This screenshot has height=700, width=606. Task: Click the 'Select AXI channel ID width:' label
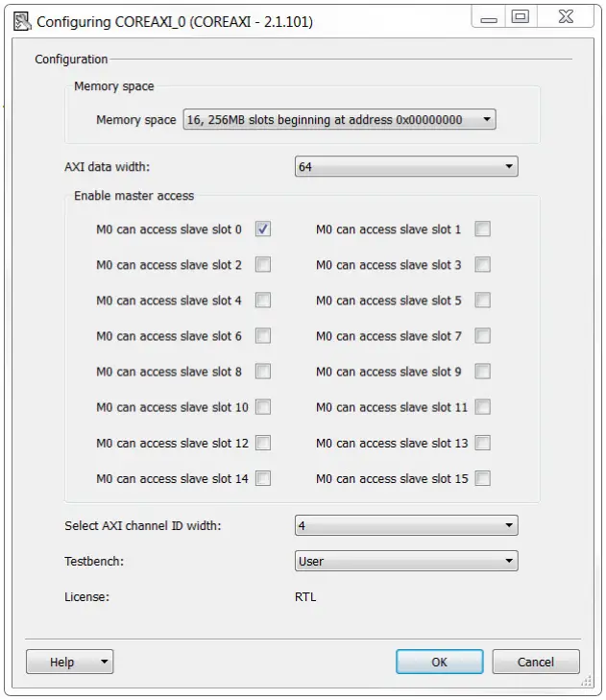coord(143,526)
